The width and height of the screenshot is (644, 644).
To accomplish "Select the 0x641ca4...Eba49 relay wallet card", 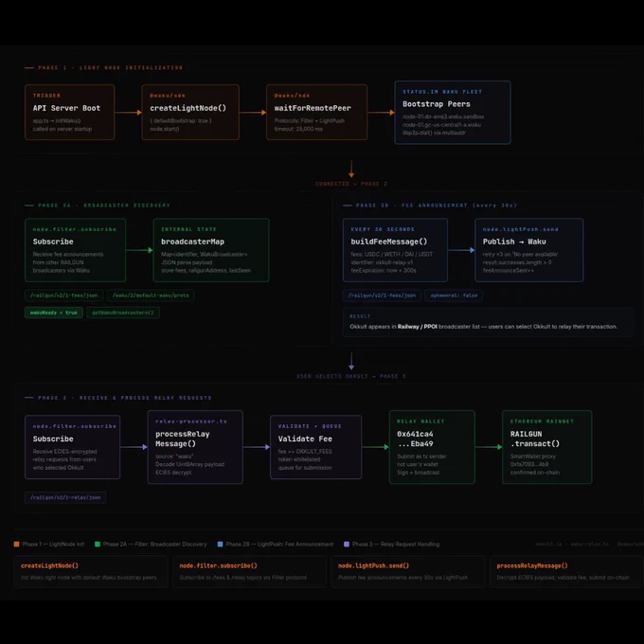I will (x=432, y=447).
